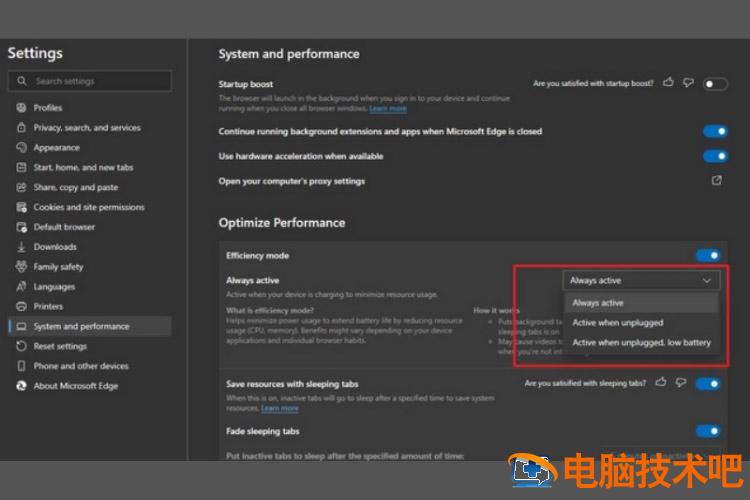Click the Reset settings icon
The image size is (750, 500).
(x=22, y=346)
